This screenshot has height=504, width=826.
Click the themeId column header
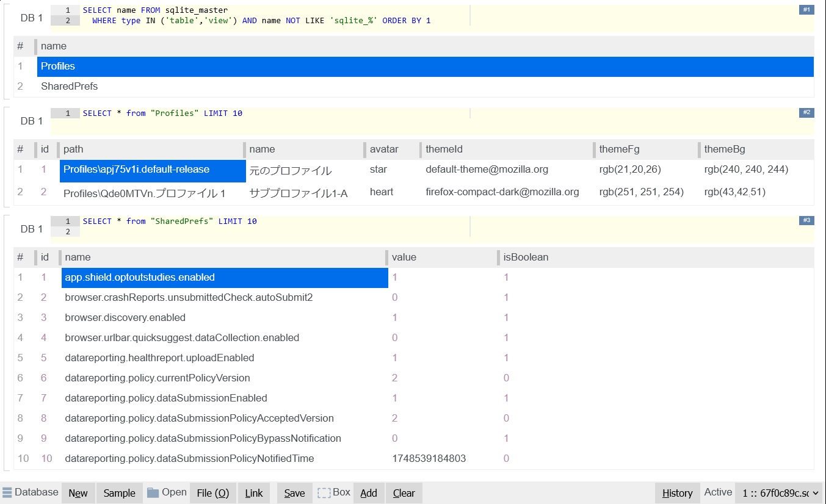444,149
